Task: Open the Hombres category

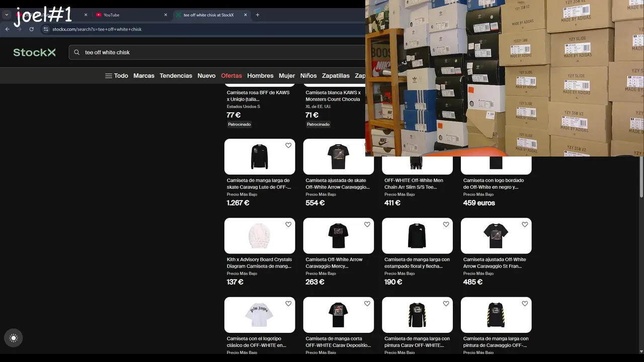Action: 260,75
